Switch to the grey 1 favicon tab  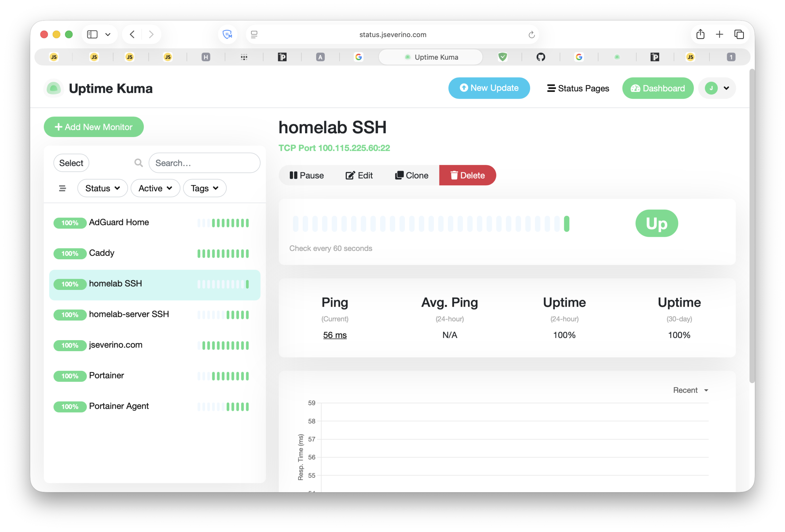coord(731,57)
